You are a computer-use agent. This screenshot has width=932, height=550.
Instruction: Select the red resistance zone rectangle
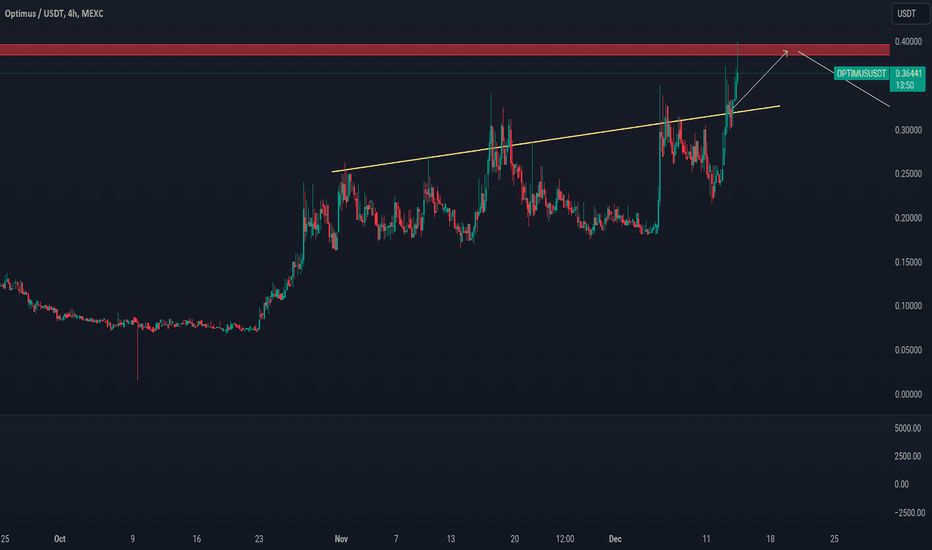[x=445, y=50]
